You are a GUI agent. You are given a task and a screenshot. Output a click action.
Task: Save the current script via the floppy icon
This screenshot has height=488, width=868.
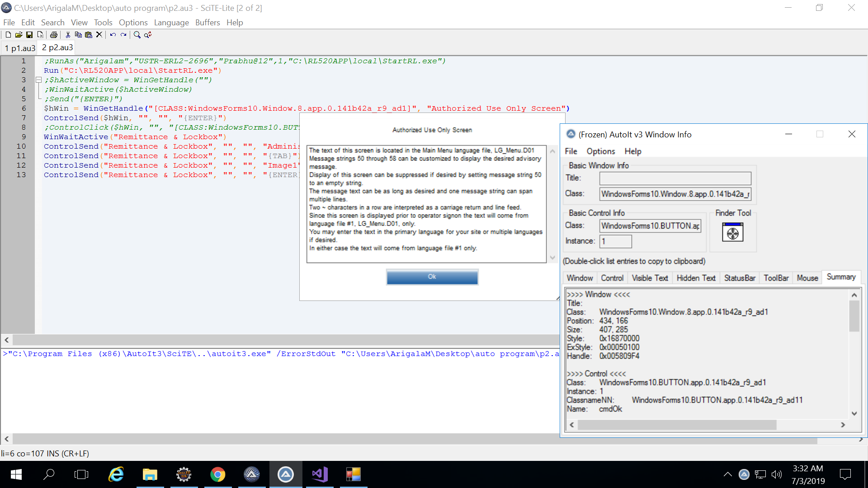click(x=29, y=35)
